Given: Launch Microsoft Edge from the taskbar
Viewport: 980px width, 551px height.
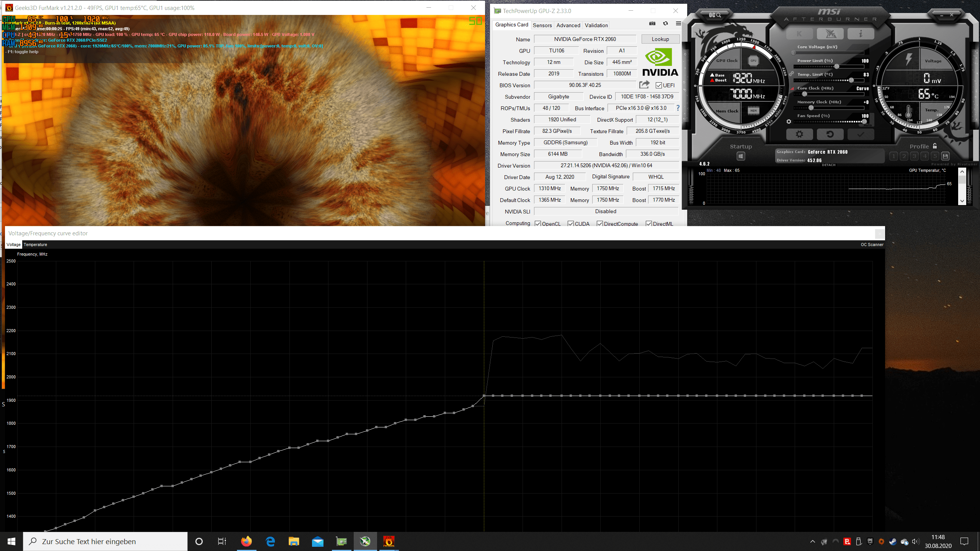Looking at the screenshot, I should [x=270, y=541].
